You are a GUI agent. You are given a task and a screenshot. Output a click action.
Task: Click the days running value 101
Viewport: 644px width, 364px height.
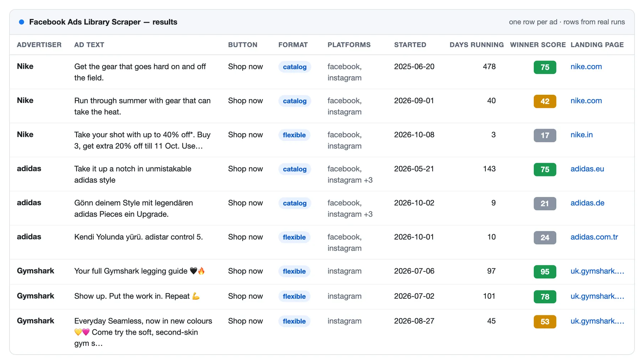[x=489, y=296]
